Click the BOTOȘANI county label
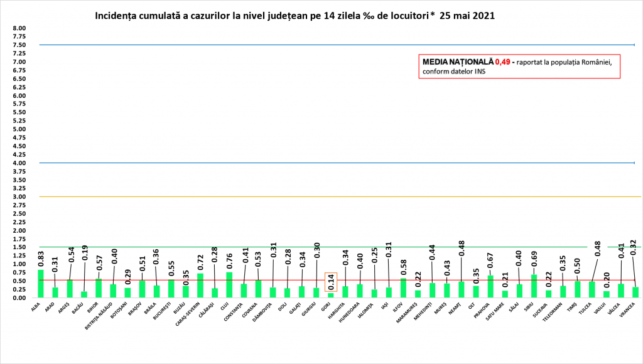643x364 pixels. 119,310
